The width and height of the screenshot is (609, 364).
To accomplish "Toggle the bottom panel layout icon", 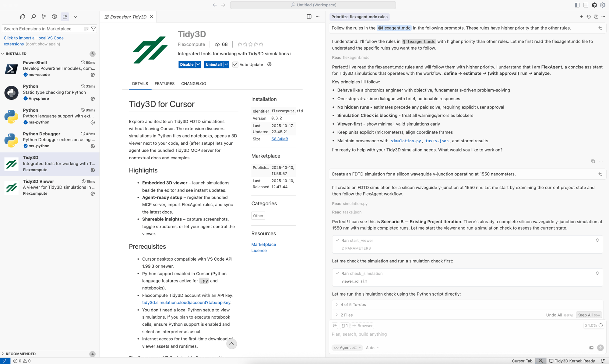I will (586, 5).
